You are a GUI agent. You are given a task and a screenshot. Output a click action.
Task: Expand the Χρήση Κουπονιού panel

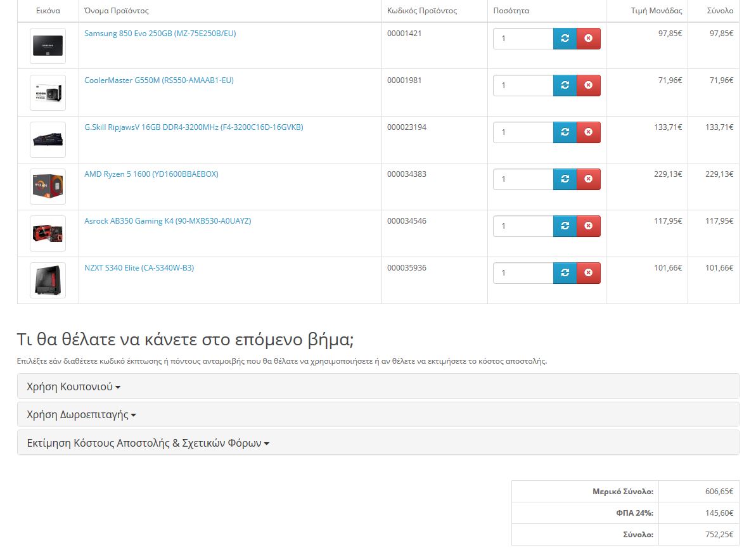point(74,386)
